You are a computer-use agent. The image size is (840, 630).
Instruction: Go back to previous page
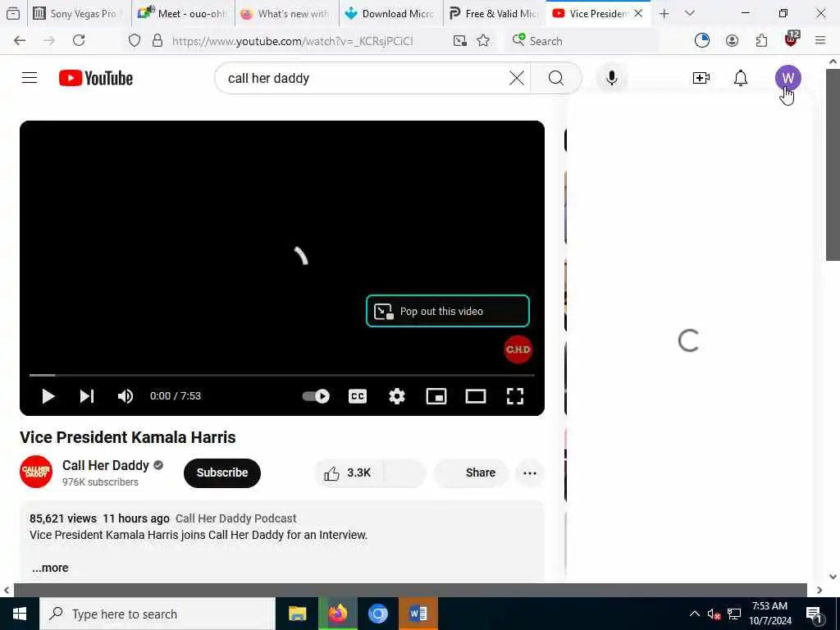20,40
